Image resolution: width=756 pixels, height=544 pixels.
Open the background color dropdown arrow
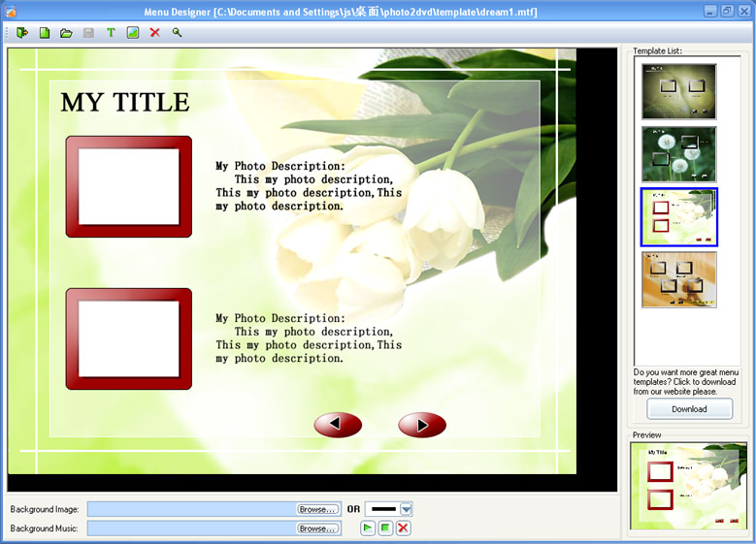click(x=407, y=509)
